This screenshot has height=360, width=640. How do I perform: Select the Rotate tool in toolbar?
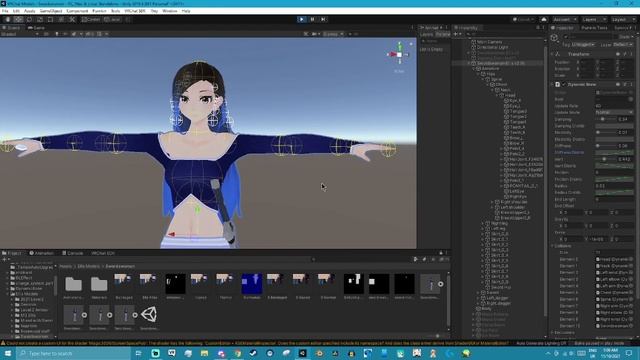[x=29, y=19]
